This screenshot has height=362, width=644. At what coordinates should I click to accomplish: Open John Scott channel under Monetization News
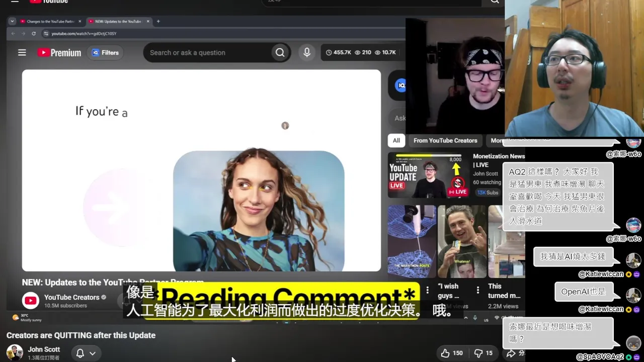coord(486,174)
